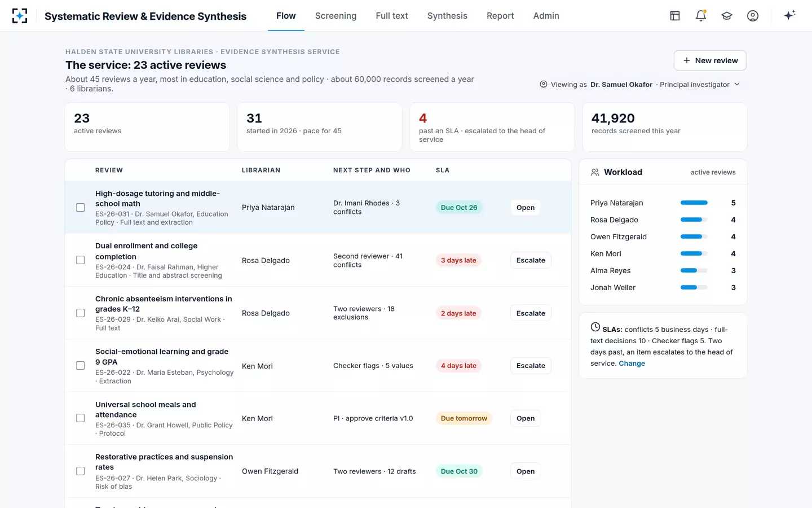Click Priya Natarajan's workload bar
This screenshot has height=508, width=812.
click(x=694, y=203)
